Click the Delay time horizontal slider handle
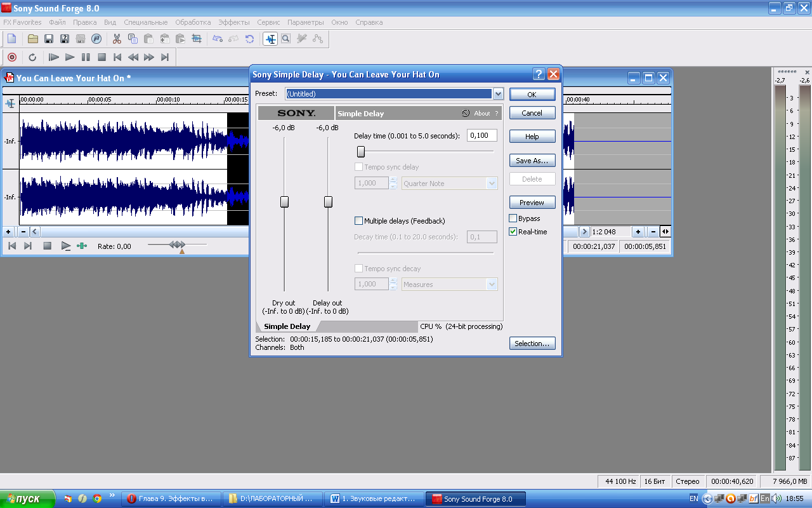Image resolution: width=812 pixels, height=508 pixels. click(x=361, y=152)
